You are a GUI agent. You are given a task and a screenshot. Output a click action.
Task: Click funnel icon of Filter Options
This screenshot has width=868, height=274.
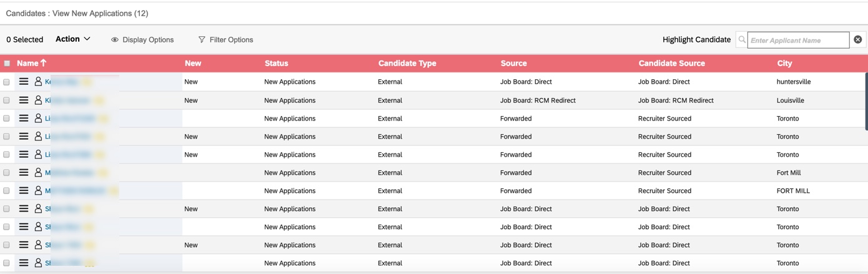click(202, 40)
